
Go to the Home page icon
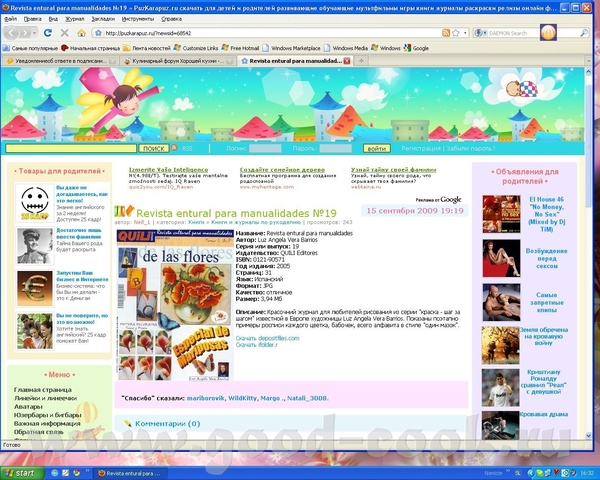(x=81, y=33)
